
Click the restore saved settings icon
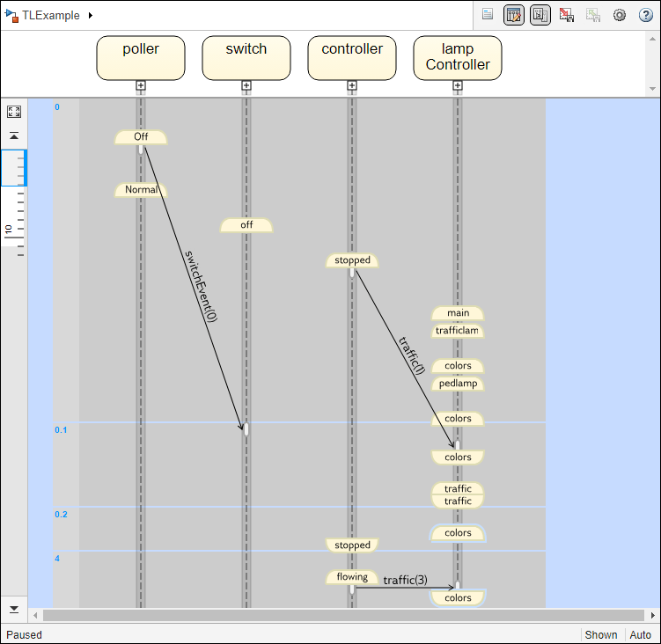click(x=593, y=15)
